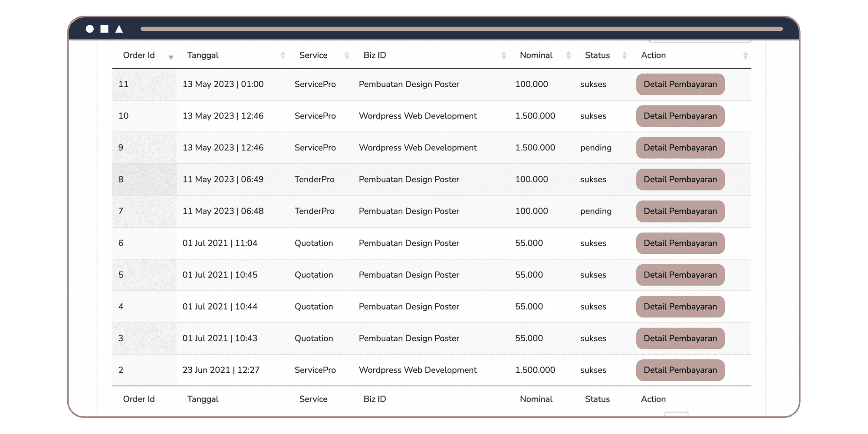Image resolution: width=868 pixels, height=434 pixels.
Task: Open Detail Pembayaran for order 2
Action: [680, 370]
